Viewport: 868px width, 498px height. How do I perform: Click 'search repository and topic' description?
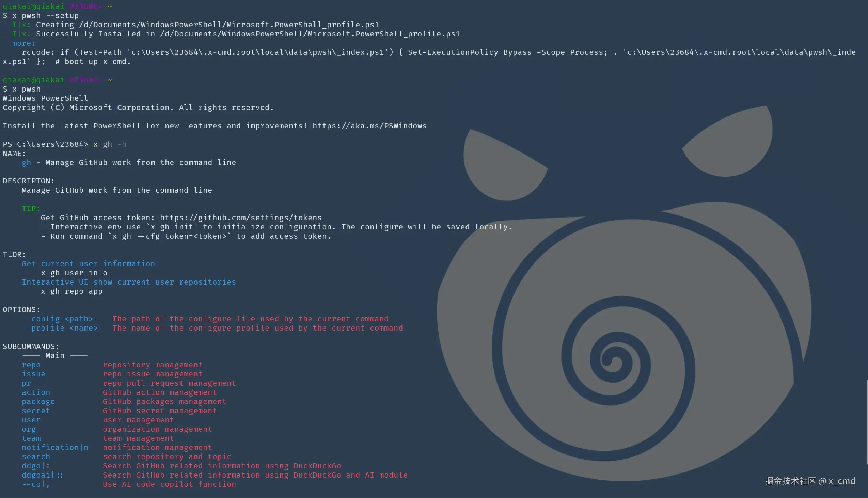pyautogui.click(x=167, y=457)
